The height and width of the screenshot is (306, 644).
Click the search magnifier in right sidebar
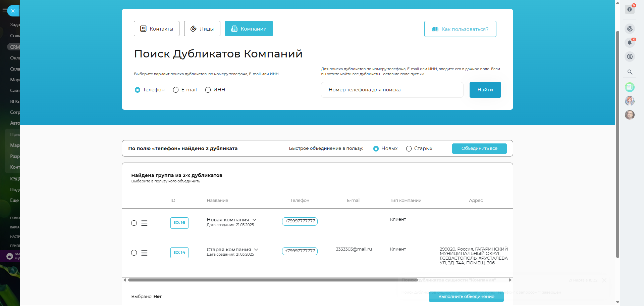(630, 72)
